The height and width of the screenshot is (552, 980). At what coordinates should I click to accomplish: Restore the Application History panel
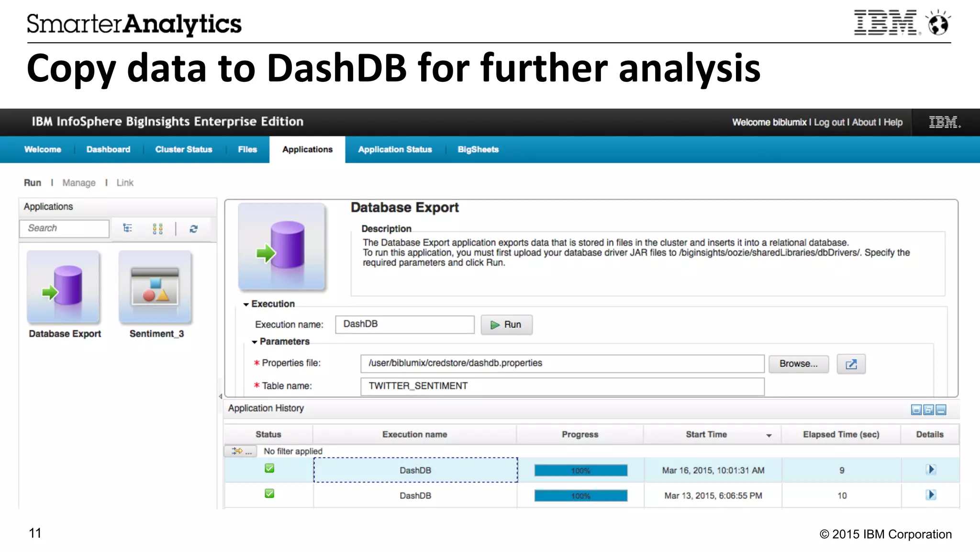point(928,410)
